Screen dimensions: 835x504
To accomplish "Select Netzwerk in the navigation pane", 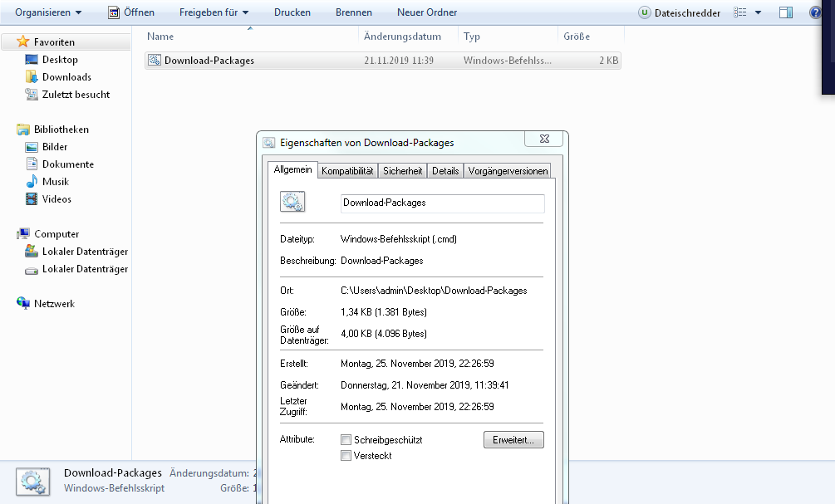I will 54,304.
